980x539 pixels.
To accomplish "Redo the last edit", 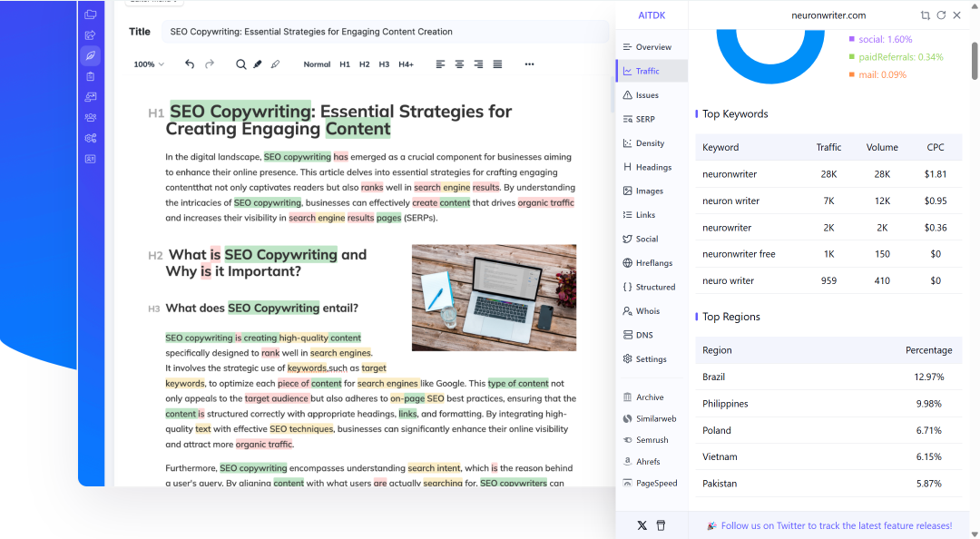I will point(210,64).
